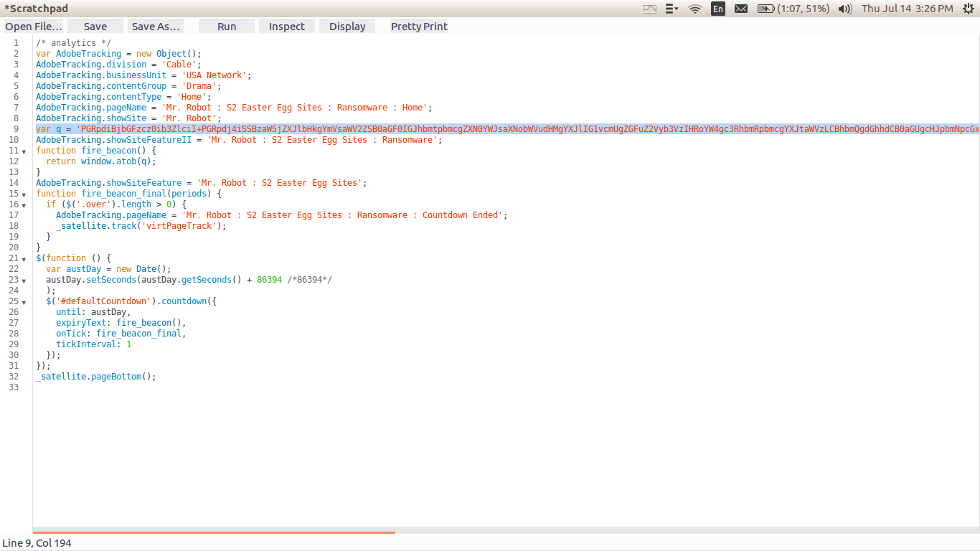Click the 'USA Network' string
This screenshot has height=551, width=980.
point(215,75)
